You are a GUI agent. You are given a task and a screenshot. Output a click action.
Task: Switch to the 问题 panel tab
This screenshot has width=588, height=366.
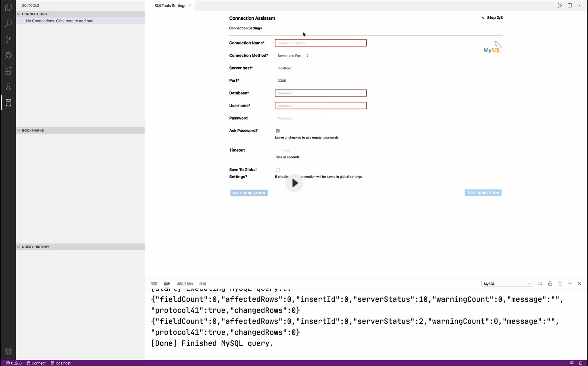coord(154,284)
